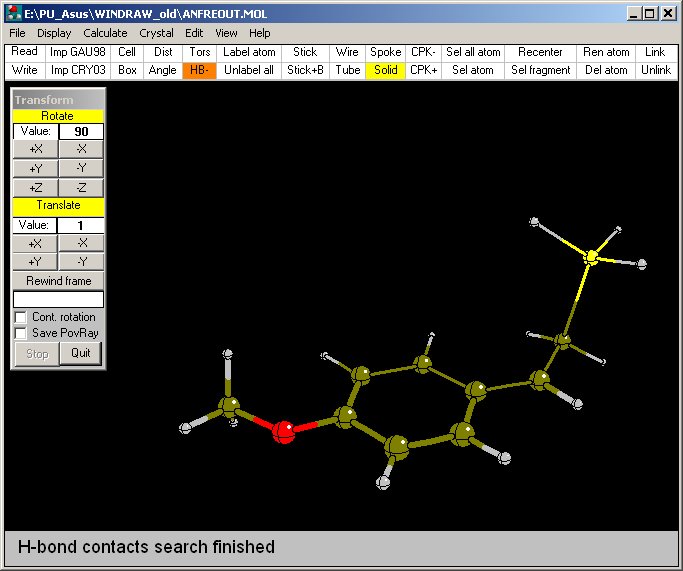Toggle the yellow Solid button
Viewport: 683px width, 571px height.
coord(385,70)
